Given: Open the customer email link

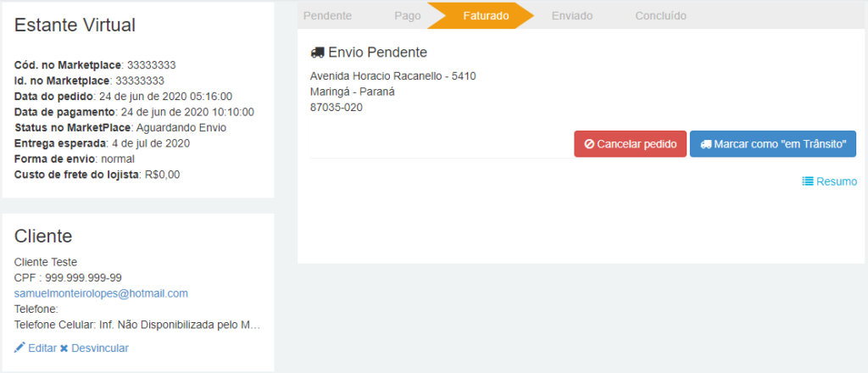Looking at the screenshot, I should [x=101, y=293].
